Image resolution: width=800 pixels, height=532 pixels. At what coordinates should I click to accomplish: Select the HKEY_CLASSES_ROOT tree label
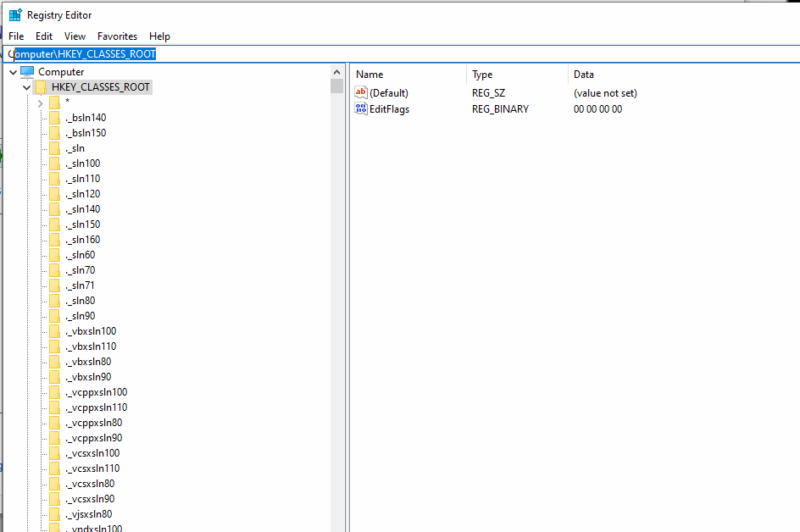coord(101,87)
